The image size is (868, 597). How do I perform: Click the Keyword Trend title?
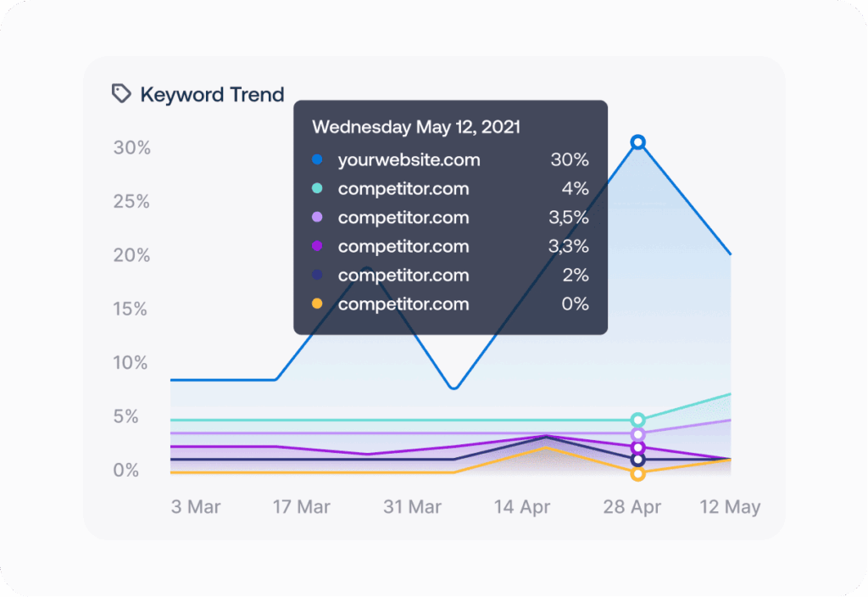pos(212,94)
